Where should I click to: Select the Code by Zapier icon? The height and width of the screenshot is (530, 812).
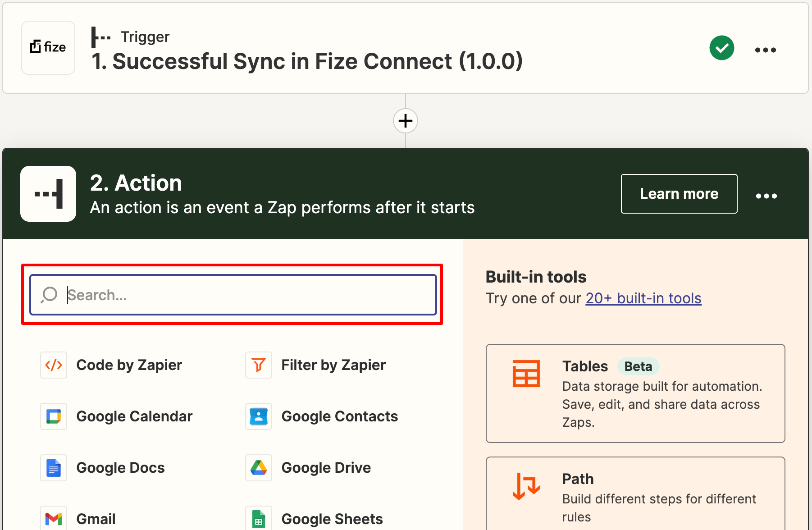(54, 365)
